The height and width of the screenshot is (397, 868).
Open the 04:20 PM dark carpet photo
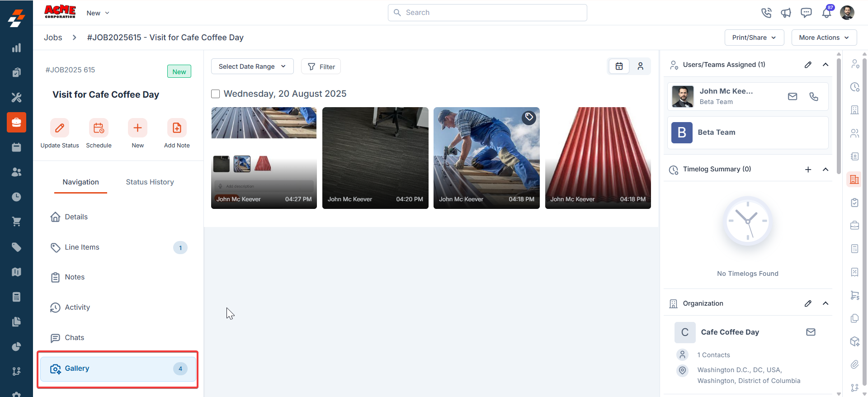pyautogui.click(x=375, y=158)
